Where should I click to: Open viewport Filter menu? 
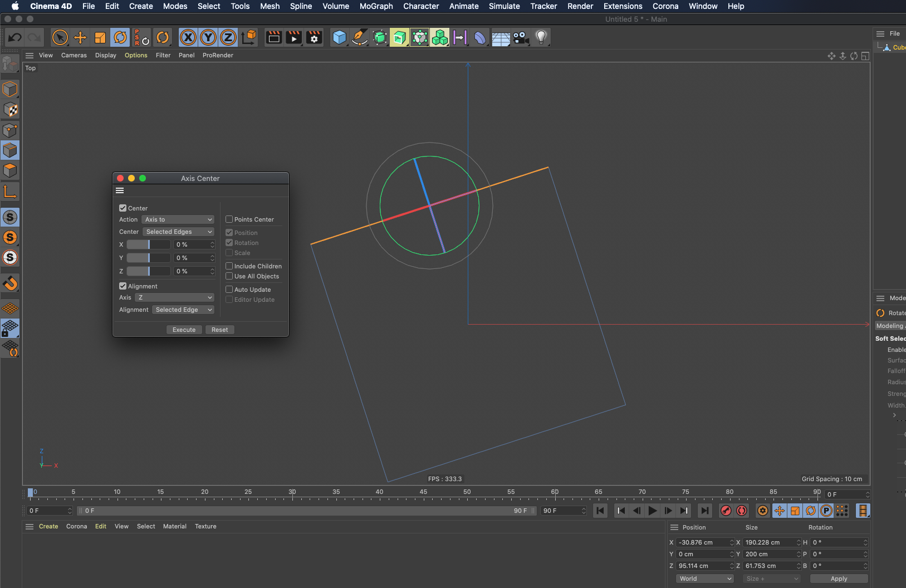(163, 55)
